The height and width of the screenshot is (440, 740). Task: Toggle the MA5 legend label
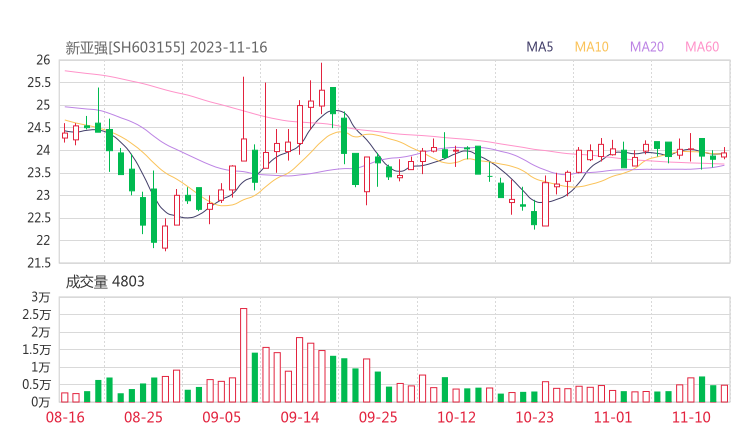point(540,47)
